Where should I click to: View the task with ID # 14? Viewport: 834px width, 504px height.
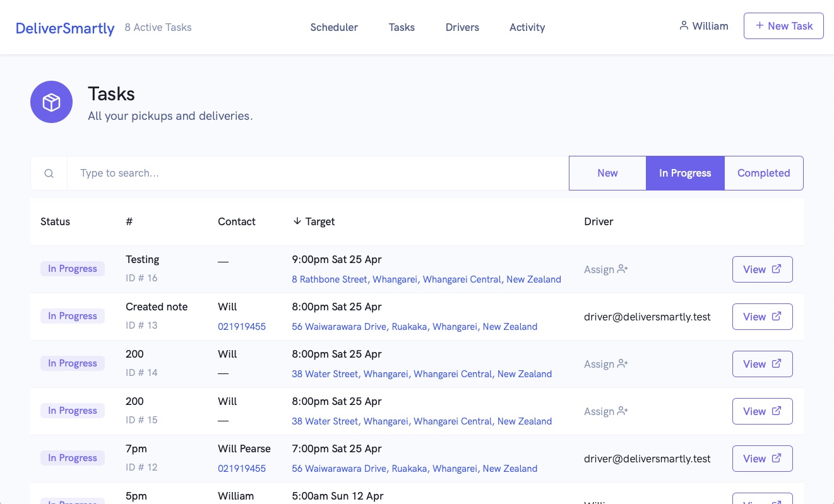pos(762,364)
